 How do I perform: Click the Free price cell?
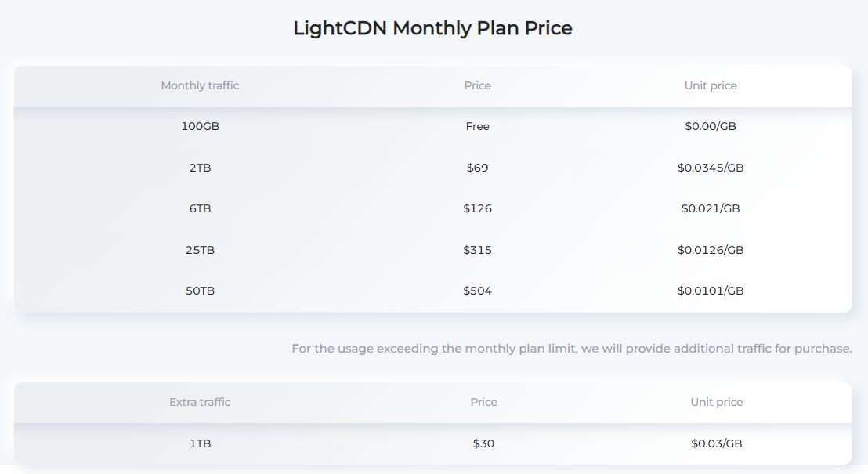click(x=477, y=126)
